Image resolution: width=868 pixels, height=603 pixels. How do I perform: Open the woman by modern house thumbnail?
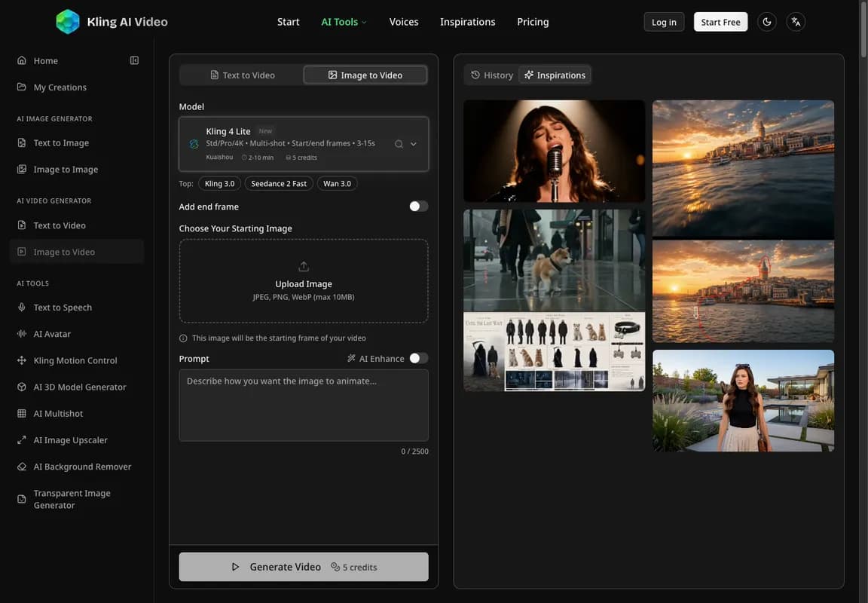(743, 400)
